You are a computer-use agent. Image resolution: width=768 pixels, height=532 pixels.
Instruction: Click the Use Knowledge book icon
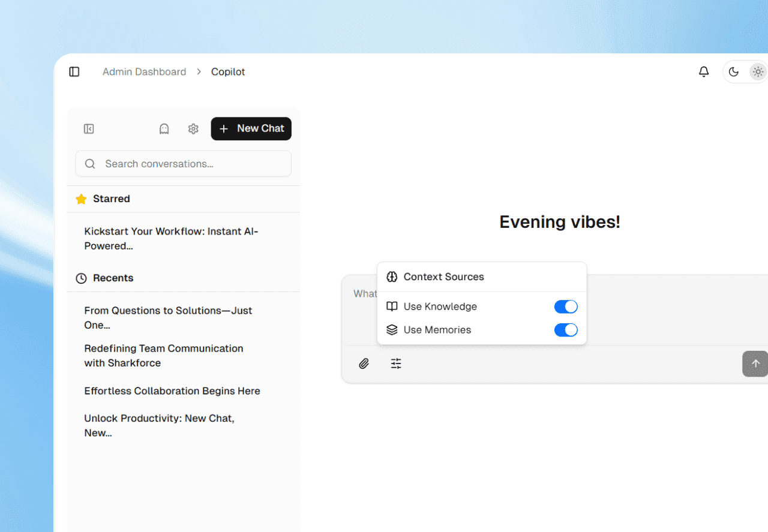[x=392, y=306]
